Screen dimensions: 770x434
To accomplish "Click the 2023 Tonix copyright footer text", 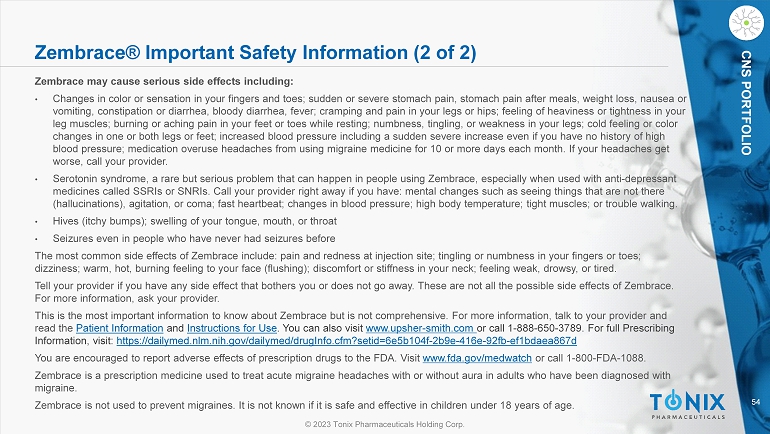I will pyautogui.click(x=384, y=424).
